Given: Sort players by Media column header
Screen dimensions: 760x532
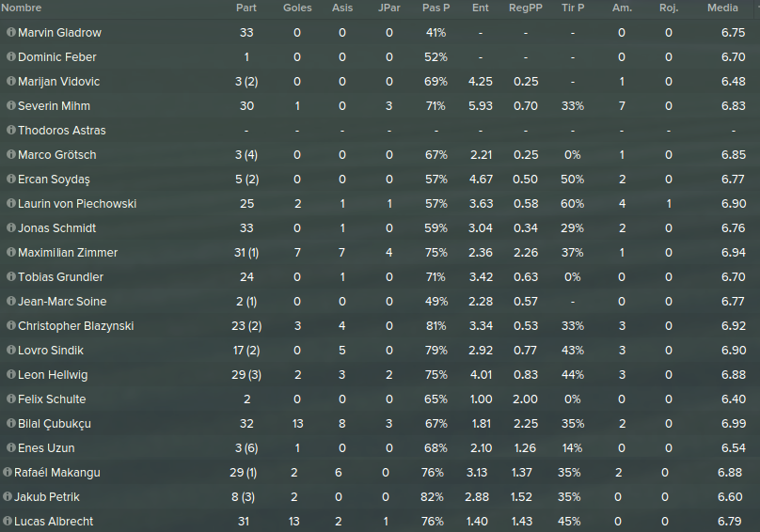Looking at the screenshot, I should (x=722, y=8).
